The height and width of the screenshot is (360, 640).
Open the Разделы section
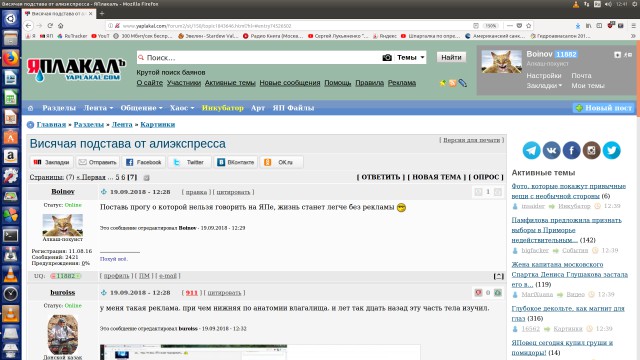(x=59, y=108)
